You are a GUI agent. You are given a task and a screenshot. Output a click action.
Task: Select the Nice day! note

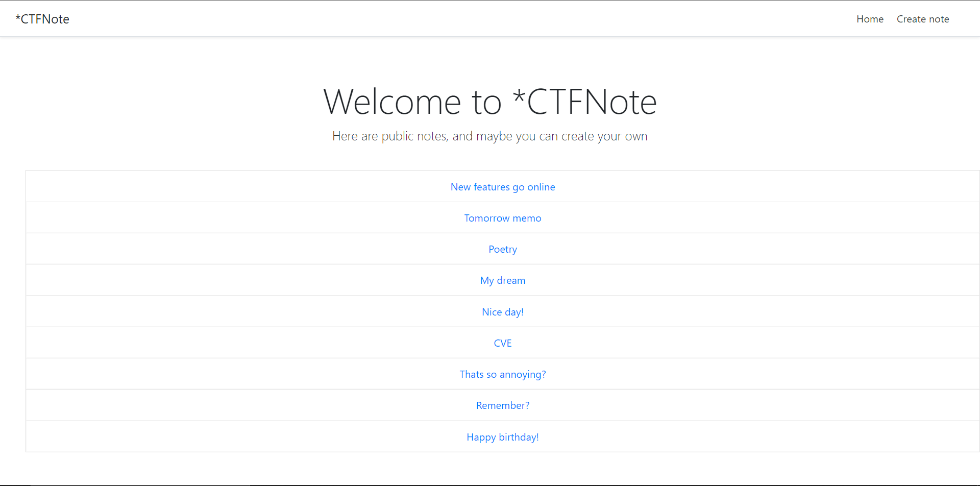(x=502, y=312)
